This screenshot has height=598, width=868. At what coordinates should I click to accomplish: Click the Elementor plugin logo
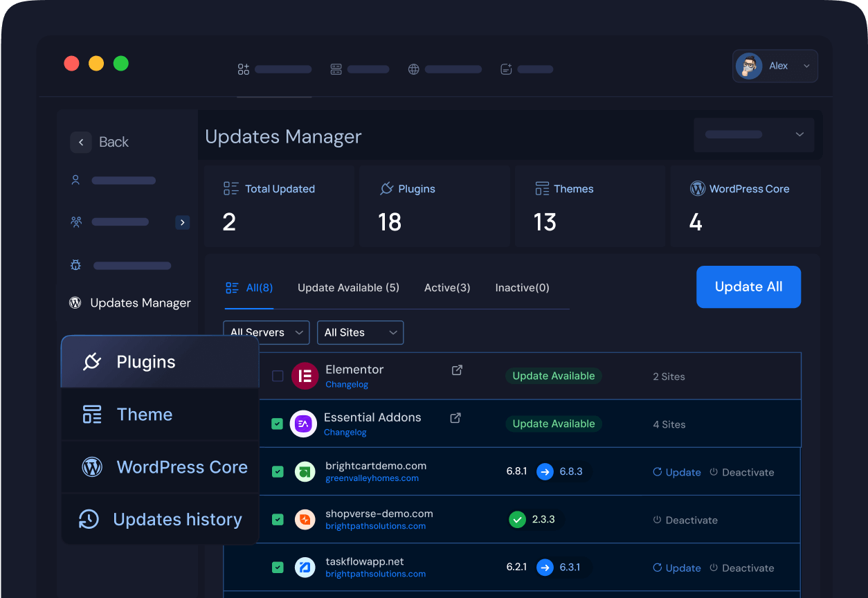click(x=305, y=376)
